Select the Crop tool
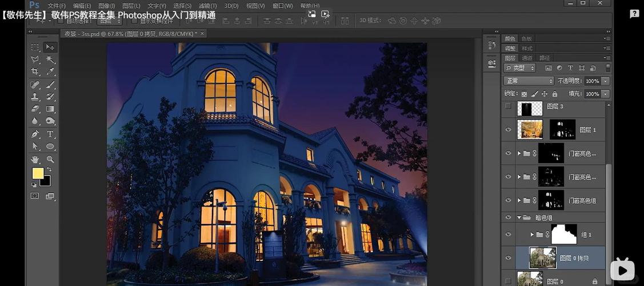 [35, 72]
